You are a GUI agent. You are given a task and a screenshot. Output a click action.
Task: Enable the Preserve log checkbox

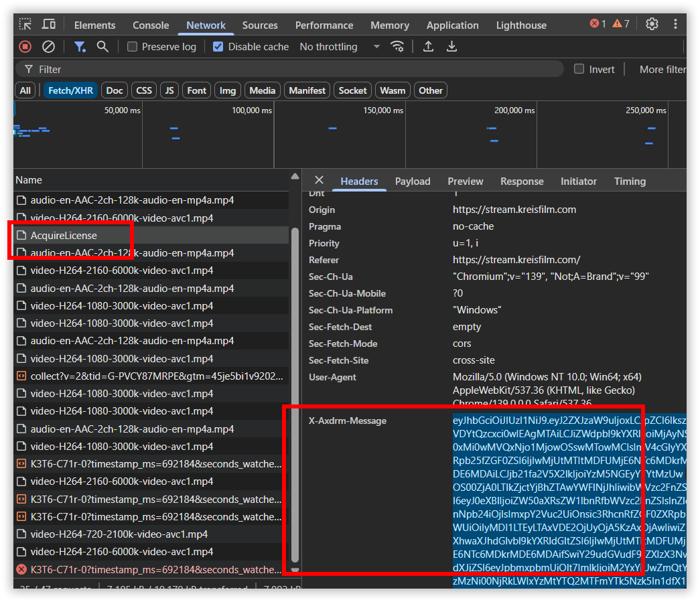[133, 47]
